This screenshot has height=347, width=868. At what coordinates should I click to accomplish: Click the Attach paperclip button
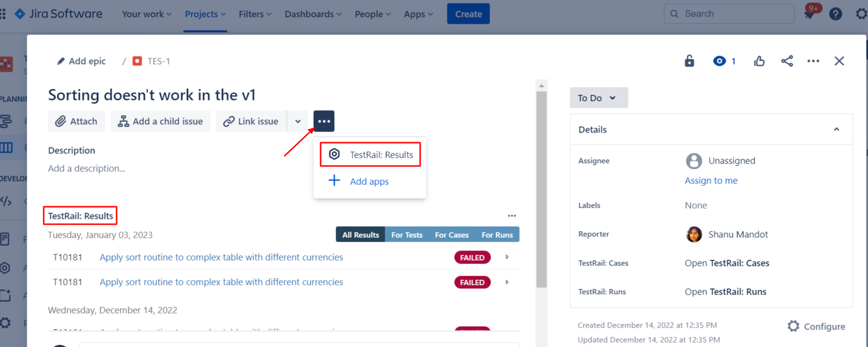pos(76,121)
